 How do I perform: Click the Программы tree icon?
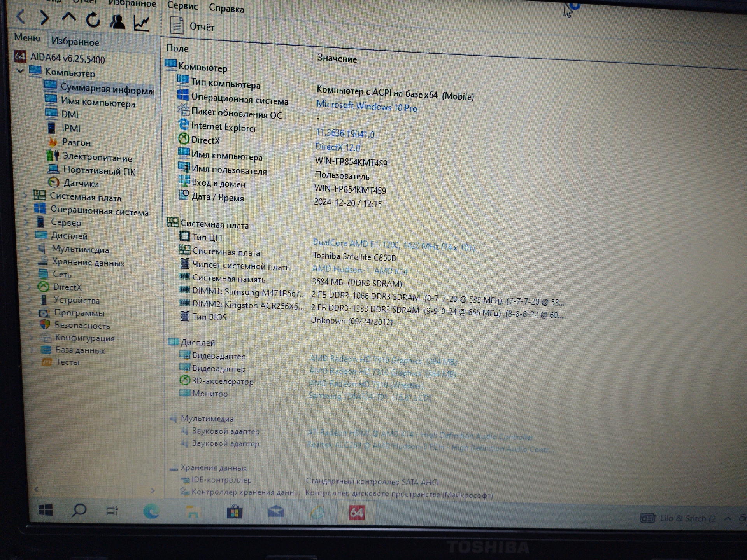pos(44,313)
